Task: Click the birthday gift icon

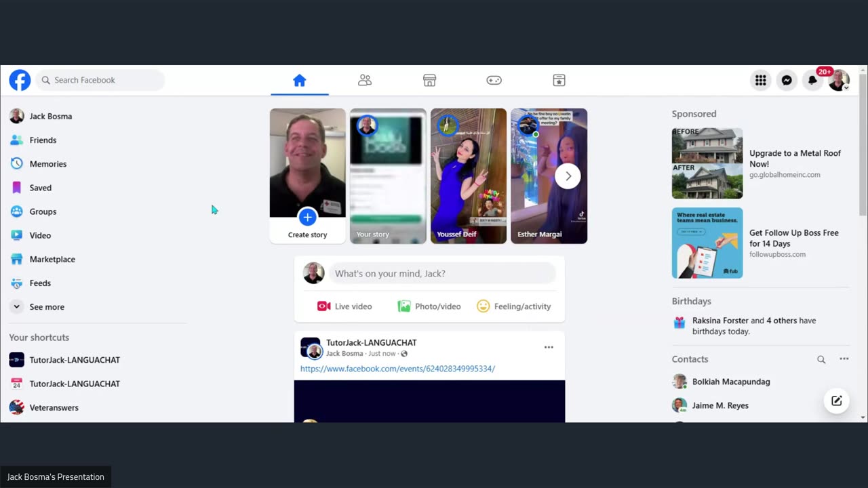Action: coord(679,323)
